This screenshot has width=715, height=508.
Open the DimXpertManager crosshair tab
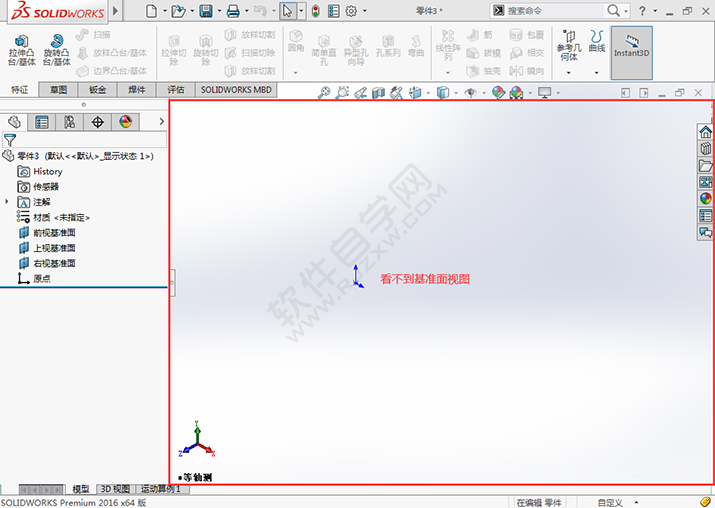(97, 122)
